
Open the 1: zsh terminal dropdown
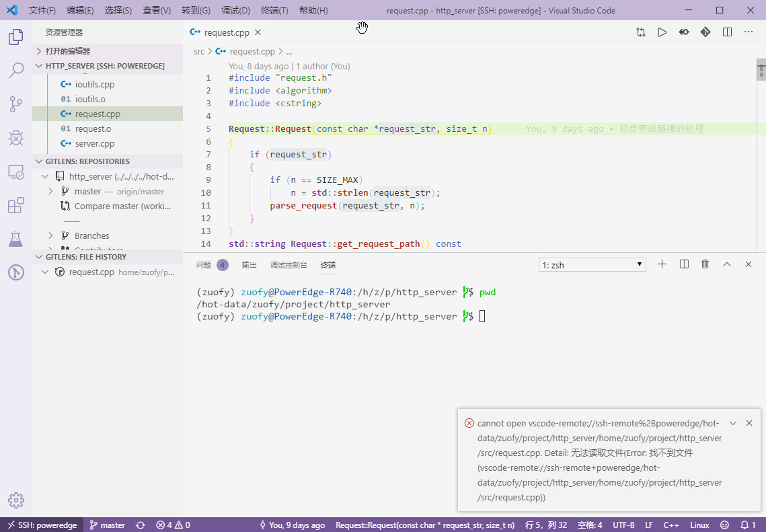pos(592,264)
